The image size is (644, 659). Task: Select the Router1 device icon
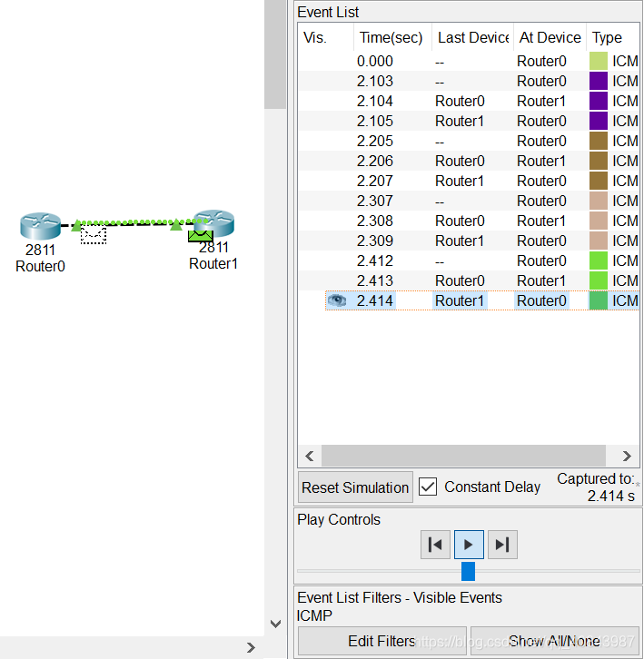[x=213, y=222]
